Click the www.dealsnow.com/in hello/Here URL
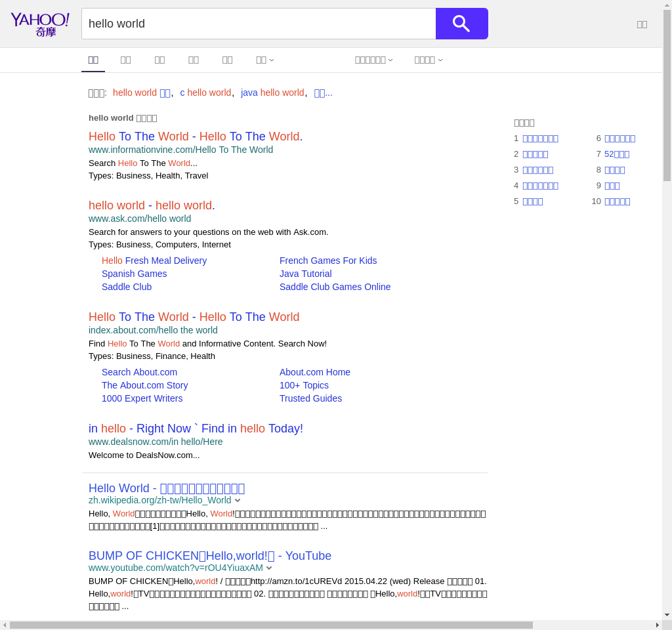The image size is (672, 630). click(x=156, y=442)
